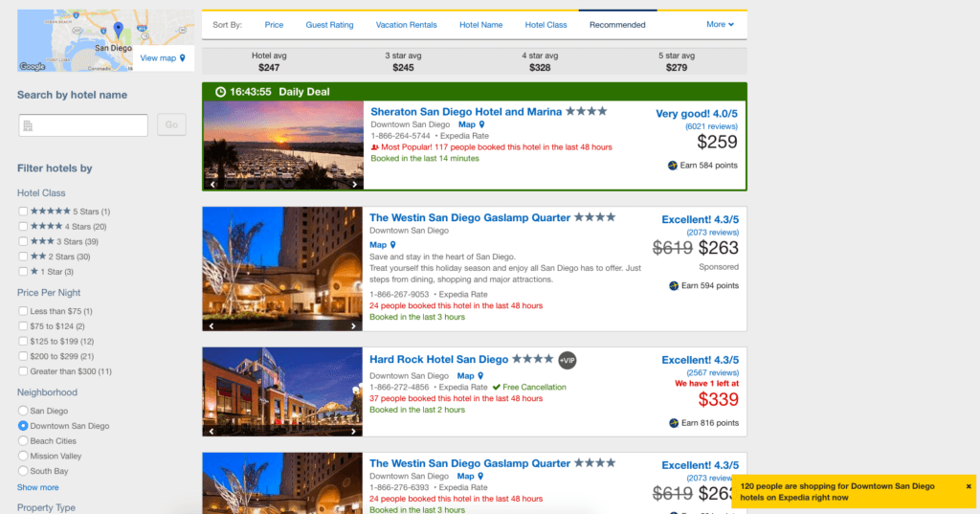The height and width of the screenshot is (514, 980).
Task: Check the Greater than $300 price filter
Action: tap(23, 370)
